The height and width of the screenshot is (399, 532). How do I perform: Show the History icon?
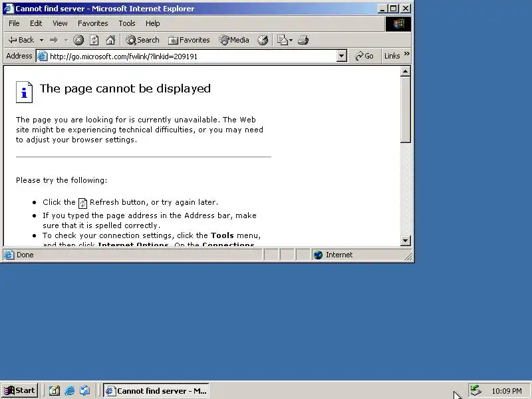[x=263, y=40]
